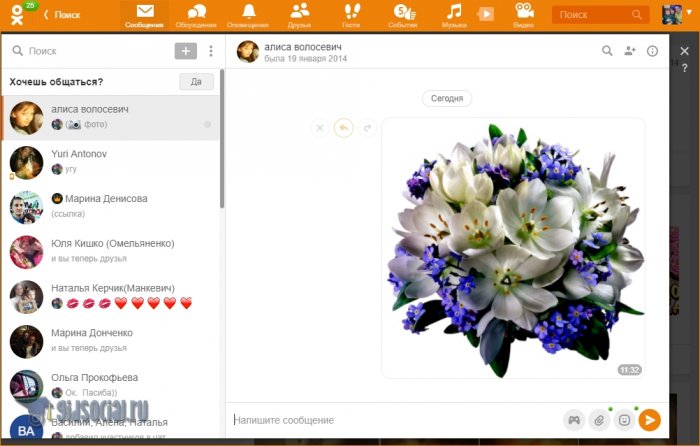Forward the flower bouquet message

[x=367, y=128]
